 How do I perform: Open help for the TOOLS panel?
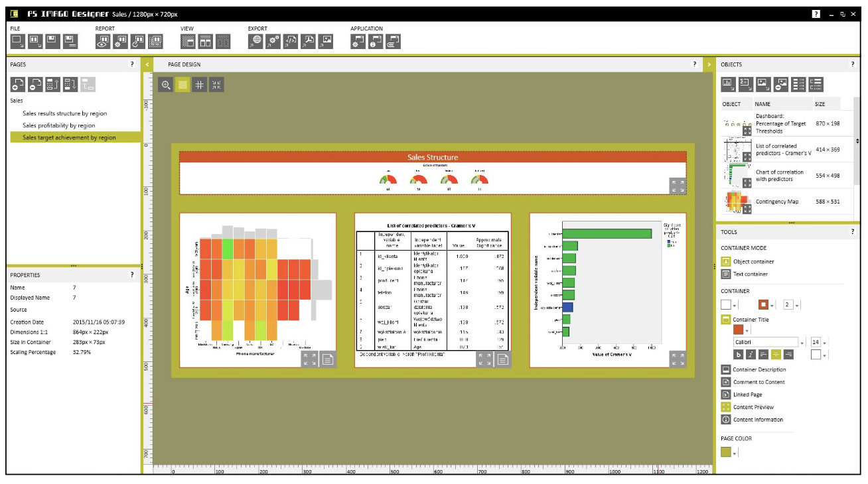click(x=853, y=232)
